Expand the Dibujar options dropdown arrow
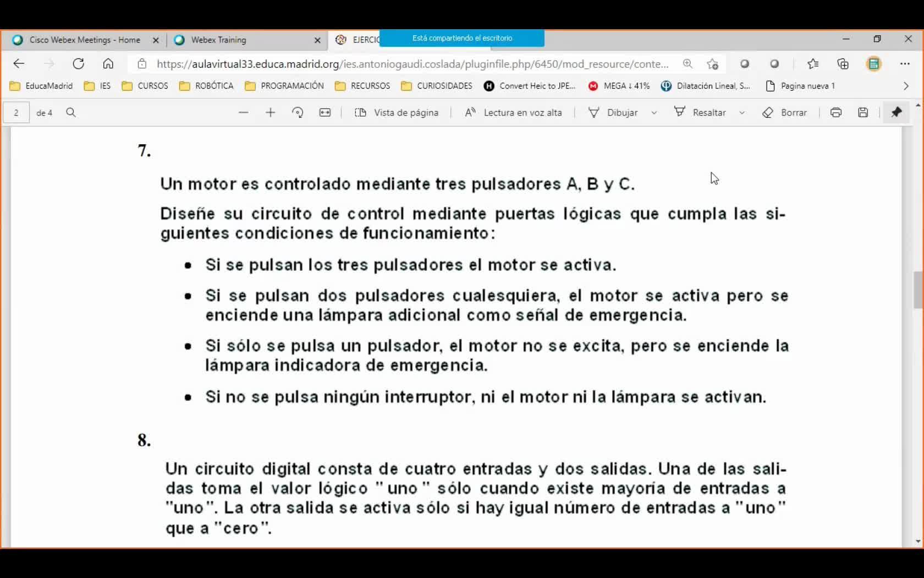 [654, 112]
